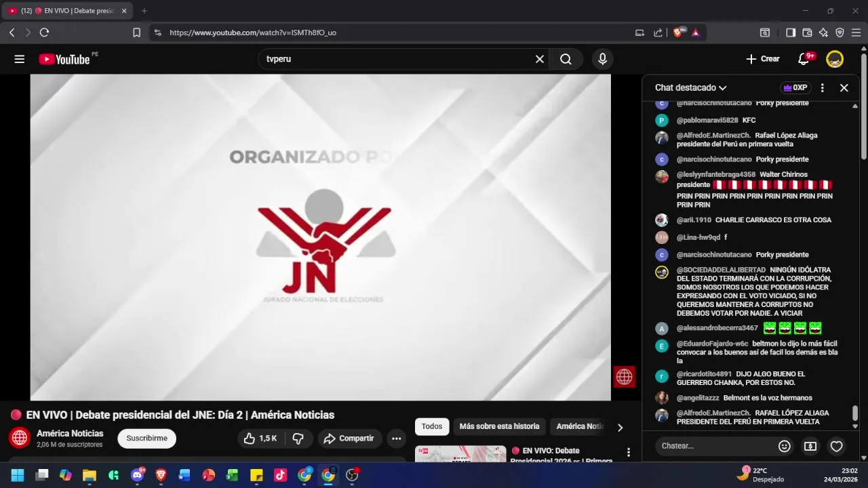Open File Explorer from taskbar

(90, 475)
